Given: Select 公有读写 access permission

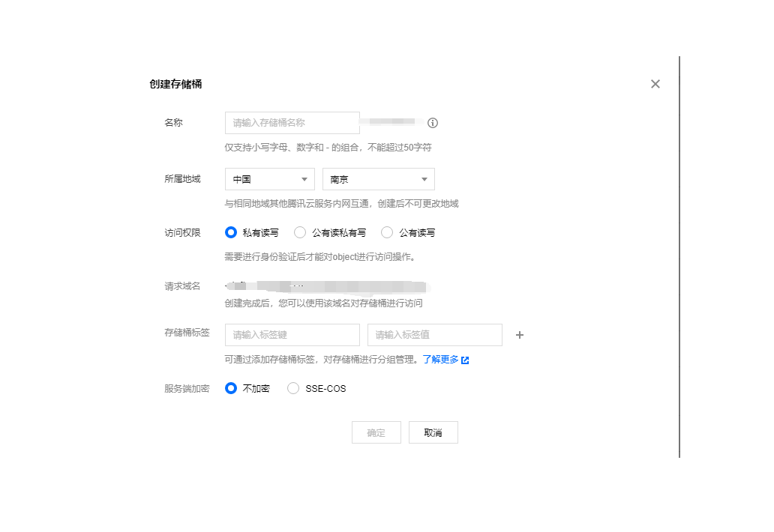Looking at the screenshot, I should point(387,232).
